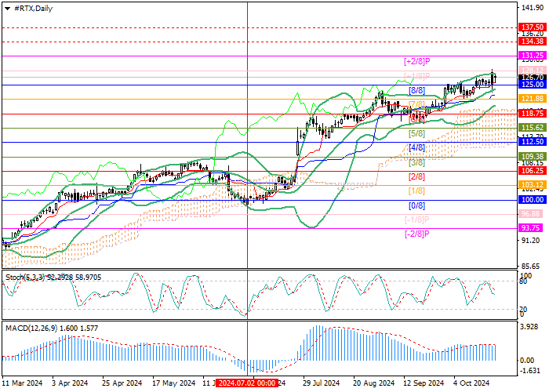This screenshot has height=392, width=549.
Task: Click the 12 Sep 2024 date label
Action: pos(424,383)
